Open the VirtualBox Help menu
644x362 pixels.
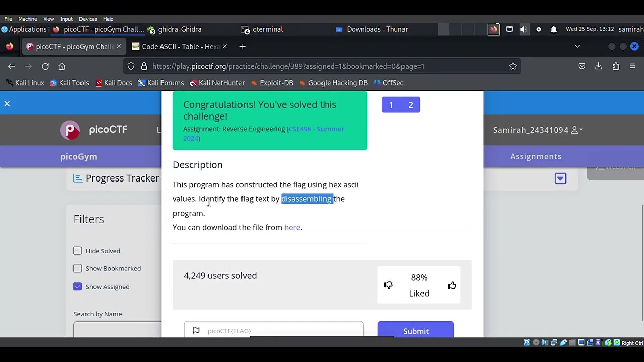click(x=108, y=19)
